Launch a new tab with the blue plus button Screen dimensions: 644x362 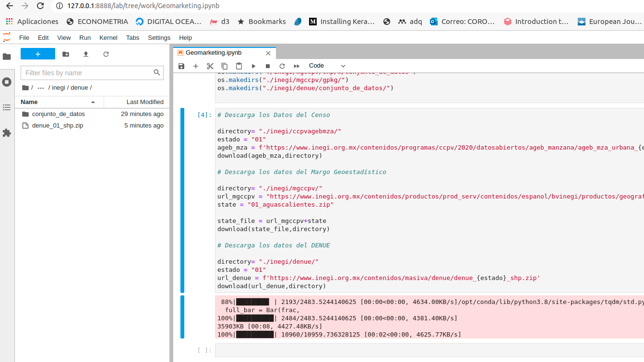38,54
